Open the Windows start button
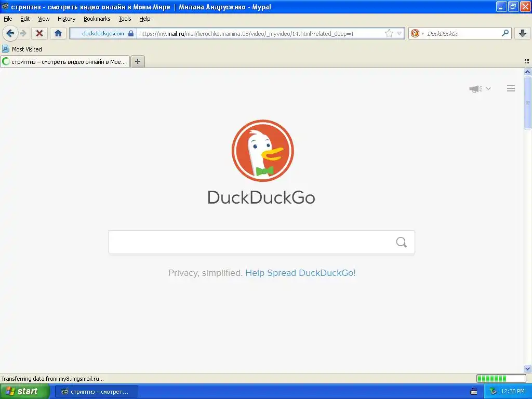This screenshot has width=532, height=399. click(25, 391)
